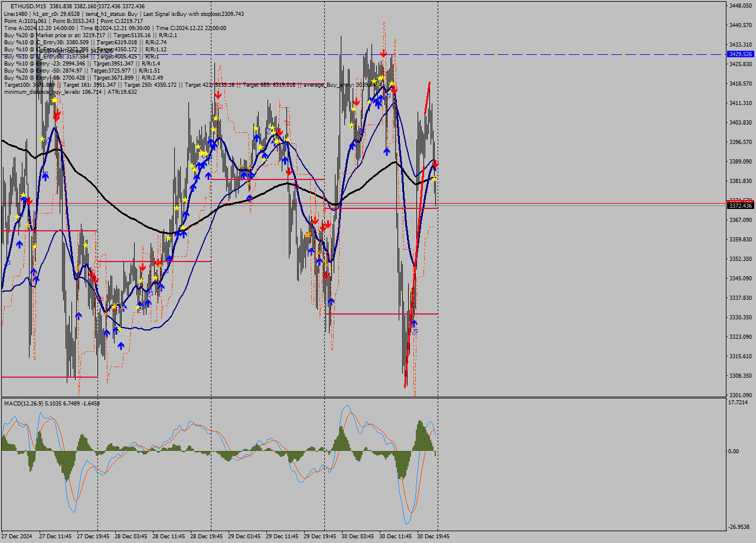The width and height of the screenshot is (756, 543).
Task: Click the '29 Dec 03:45' time label
Action: 245,537
